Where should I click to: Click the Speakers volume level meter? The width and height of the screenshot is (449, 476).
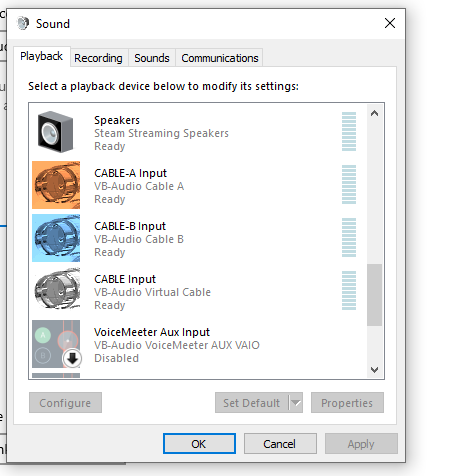[x=349, y=131]
